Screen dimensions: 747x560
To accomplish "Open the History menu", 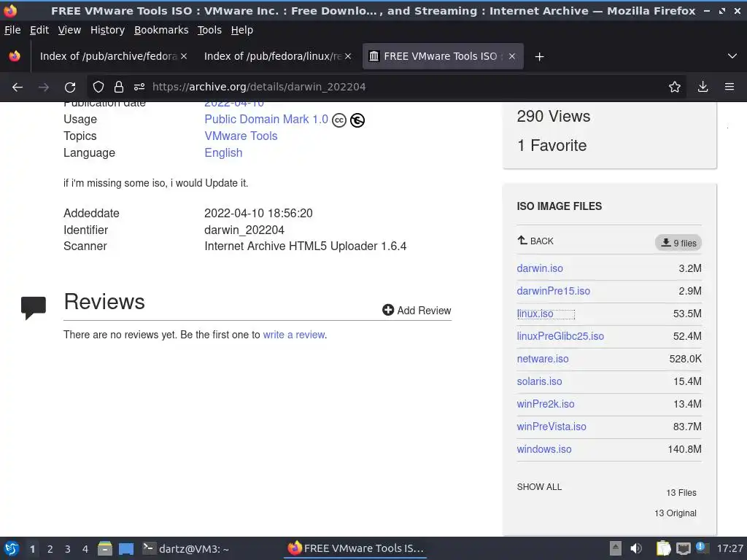I will coord(107,30).
